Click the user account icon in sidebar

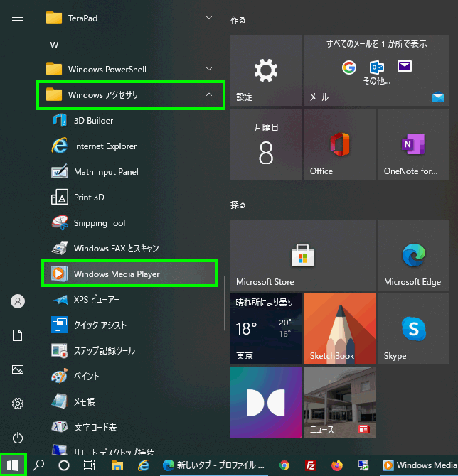(18, 301)
